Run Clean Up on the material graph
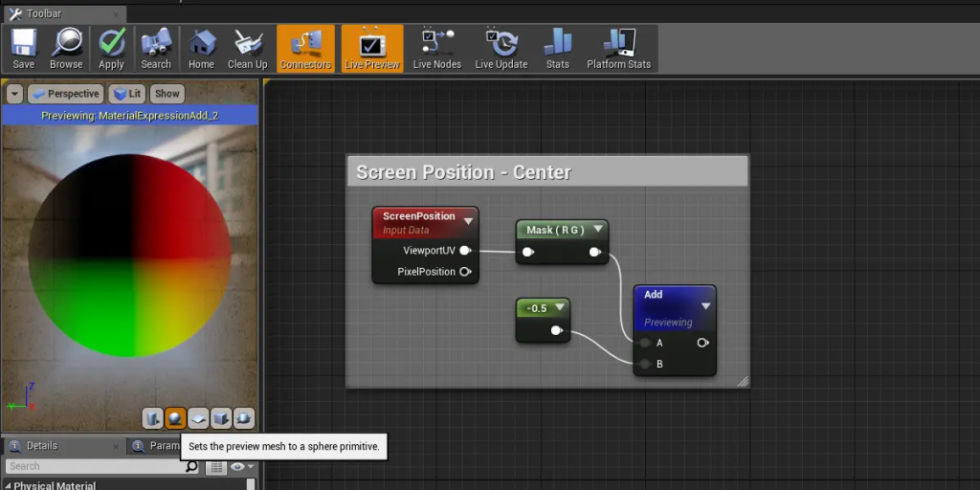Viewport: 980px width, 490px height. (x=247, y=48)
